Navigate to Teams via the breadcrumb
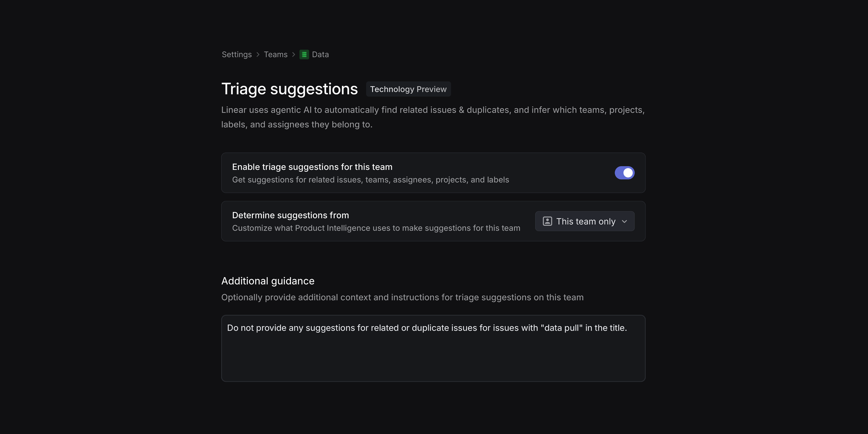The height and width of the screenshot is (434, 868). tap(276, 54)
